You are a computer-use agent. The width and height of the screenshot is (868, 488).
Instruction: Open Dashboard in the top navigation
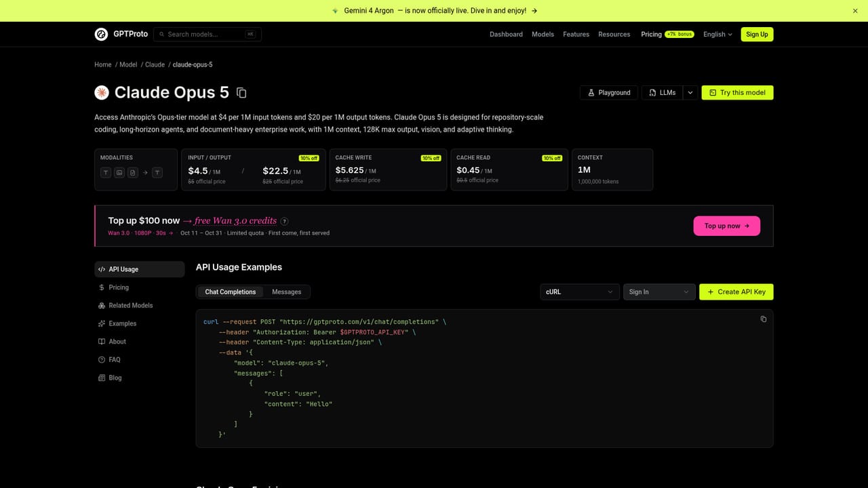point(506,35)
